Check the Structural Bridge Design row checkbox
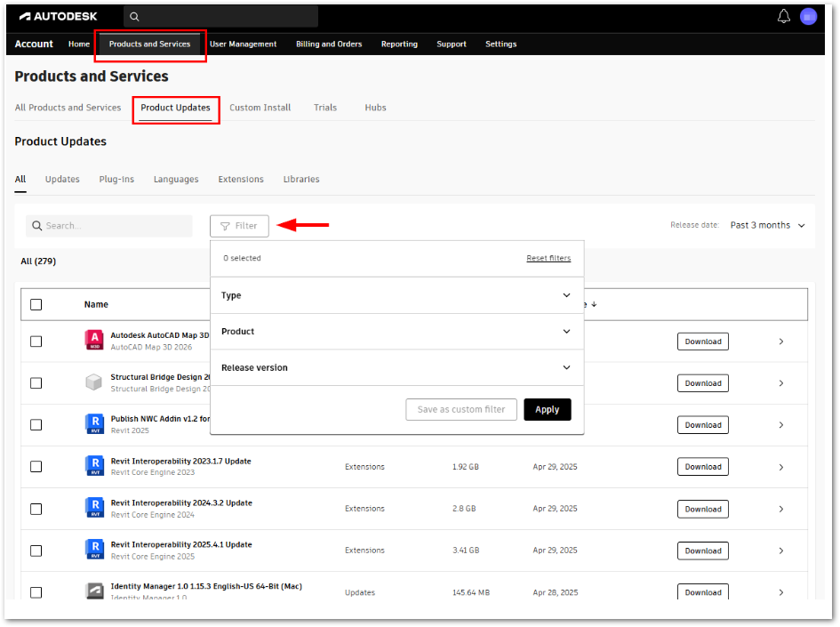Image resolution: width=840 pixels, height=627 pixels. (36, 383)
